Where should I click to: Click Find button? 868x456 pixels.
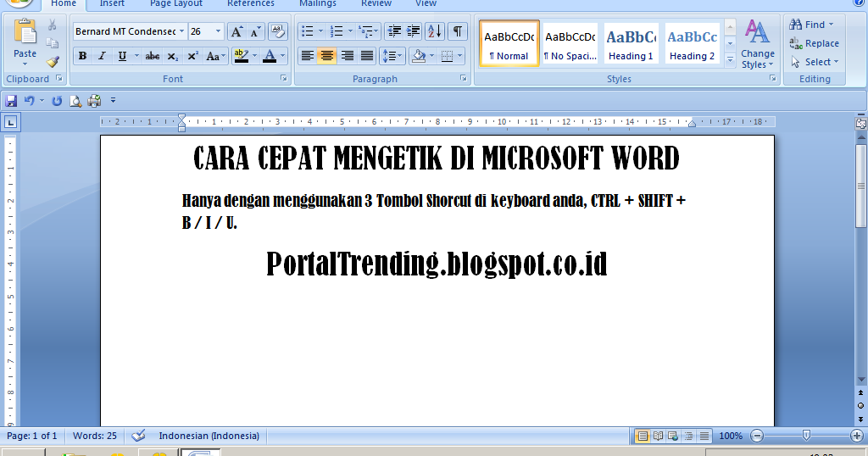click(811, 25)
